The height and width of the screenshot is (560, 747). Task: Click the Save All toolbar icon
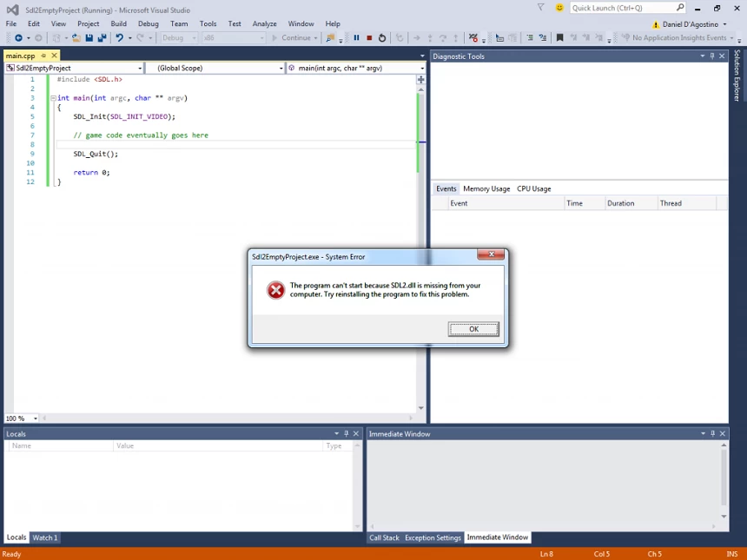[102, 38]
